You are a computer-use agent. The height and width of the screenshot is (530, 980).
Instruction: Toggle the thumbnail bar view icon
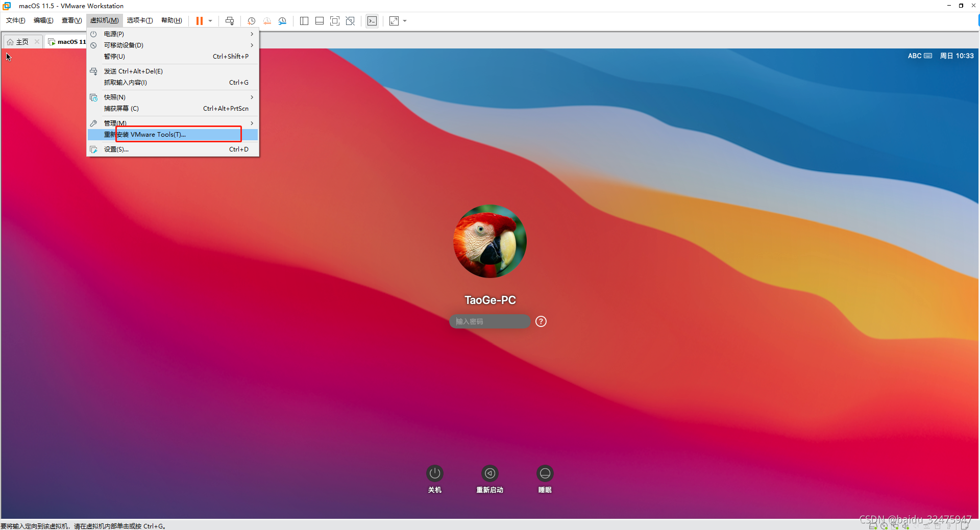pyautogui.click(x=320, y=21)
